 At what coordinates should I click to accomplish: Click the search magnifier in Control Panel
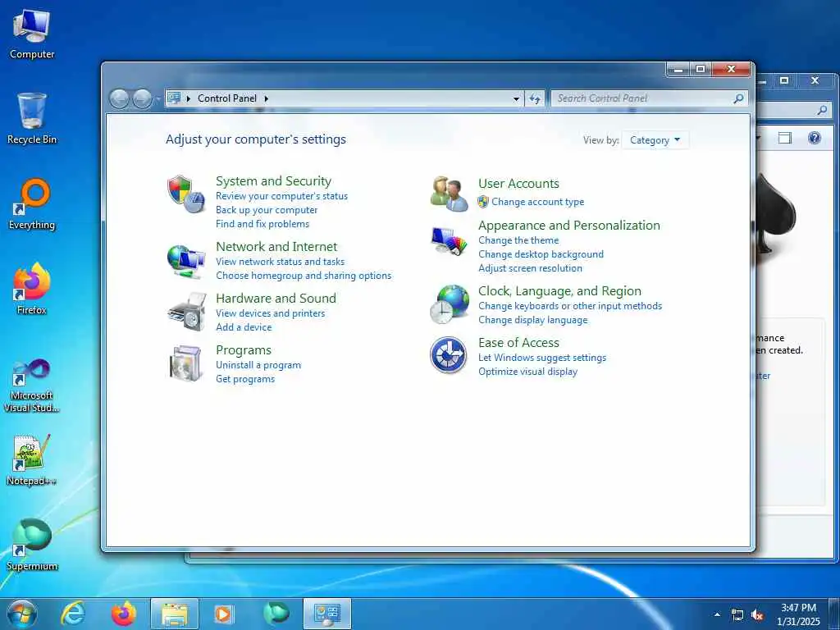point(738,98)
